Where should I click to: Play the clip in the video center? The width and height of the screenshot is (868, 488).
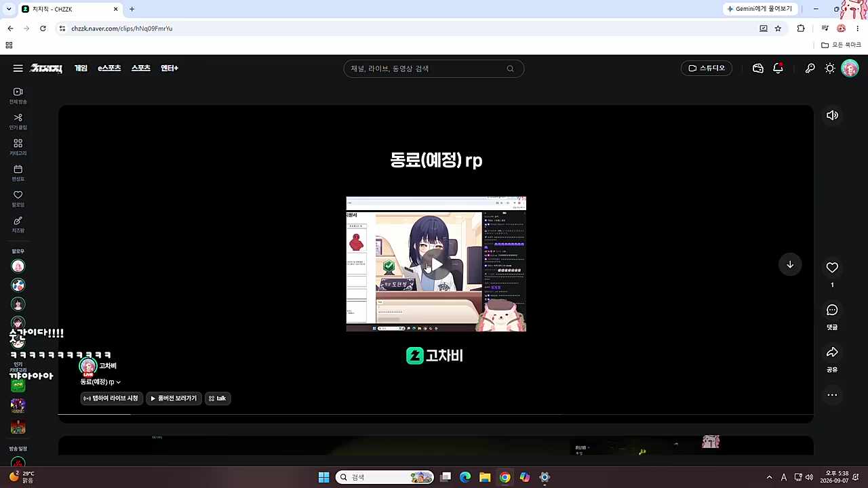click(436, 264)
